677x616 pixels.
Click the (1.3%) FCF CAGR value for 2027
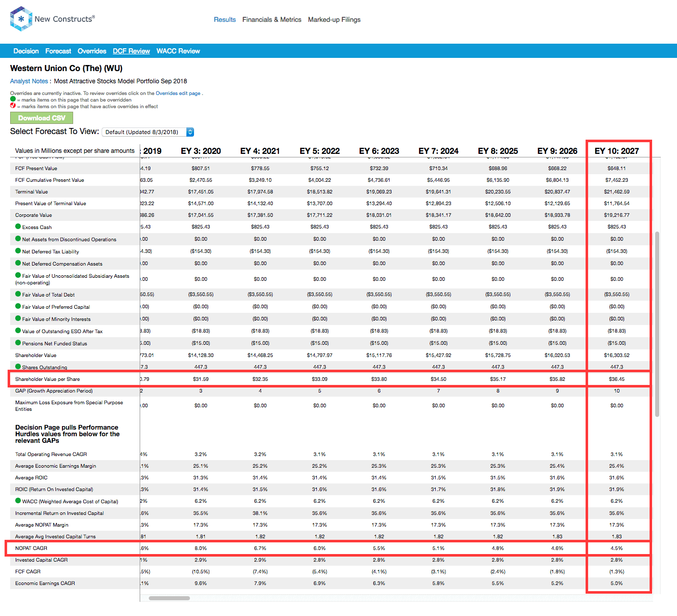tap(617, 572)
